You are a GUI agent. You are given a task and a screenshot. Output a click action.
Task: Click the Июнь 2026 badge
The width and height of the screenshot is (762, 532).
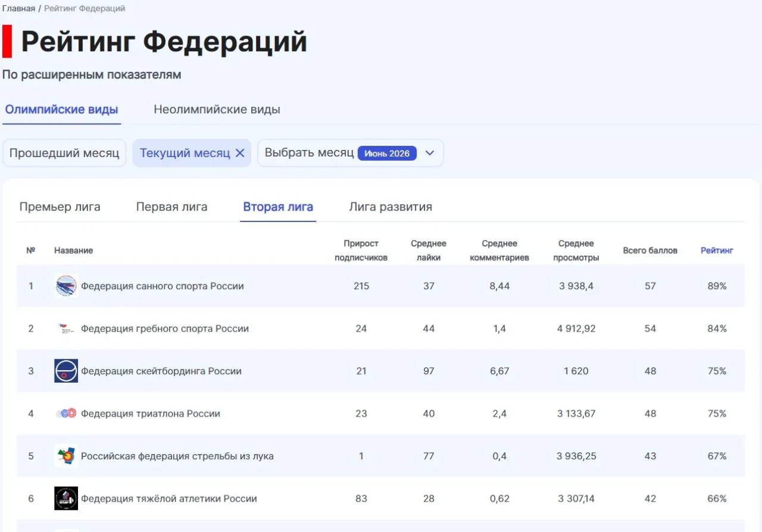[387, 153]
